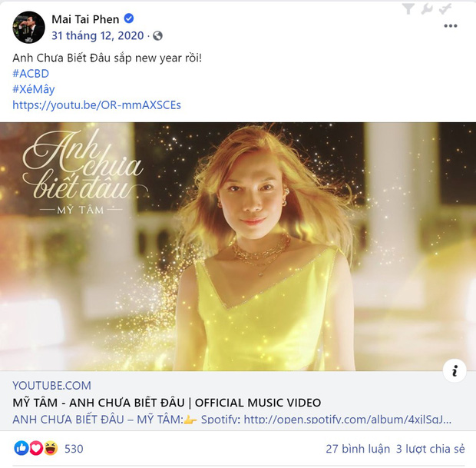Expand the 27 bình luận comments
476x468 pixels.
(357, 448)
